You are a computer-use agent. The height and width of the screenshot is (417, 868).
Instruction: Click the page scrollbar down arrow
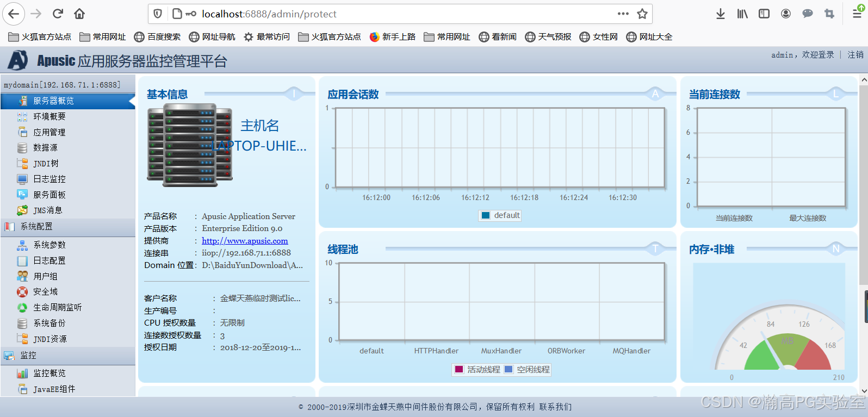tap(863, 391)
